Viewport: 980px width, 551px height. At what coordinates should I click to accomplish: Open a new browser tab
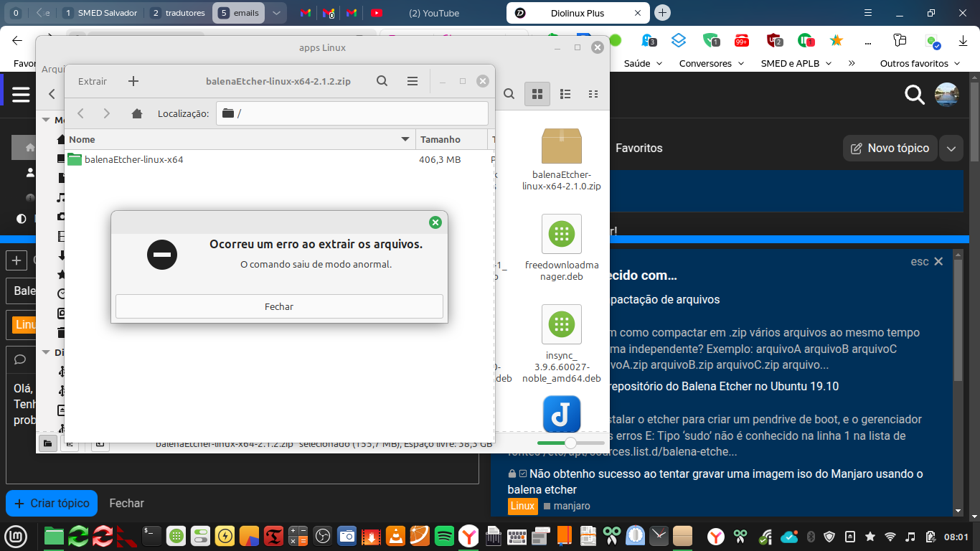(x=663, y=13)
